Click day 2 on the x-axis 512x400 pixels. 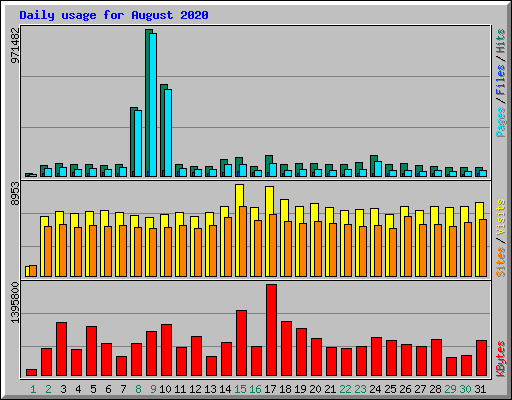click(48, 389)
